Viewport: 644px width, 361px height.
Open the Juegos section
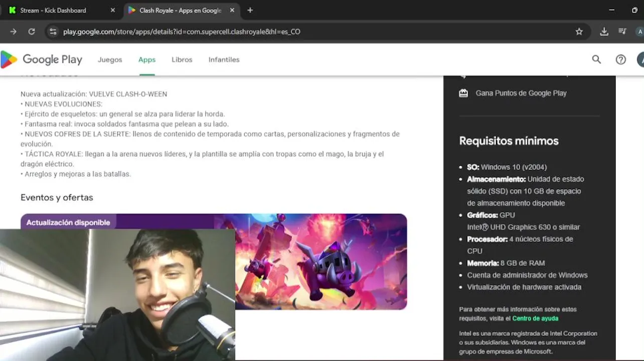pos(110,60)
